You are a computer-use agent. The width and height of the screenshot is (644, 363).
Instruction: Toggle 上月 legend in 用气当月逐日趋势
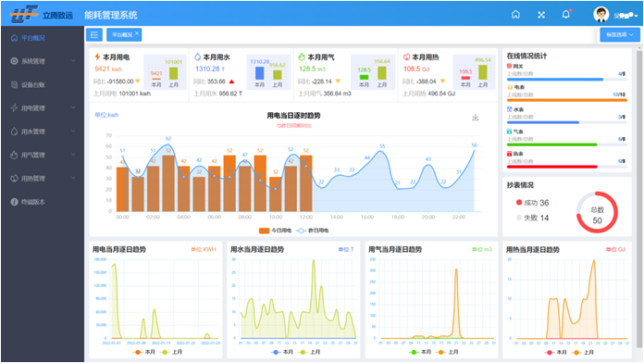tap(448, 352)
